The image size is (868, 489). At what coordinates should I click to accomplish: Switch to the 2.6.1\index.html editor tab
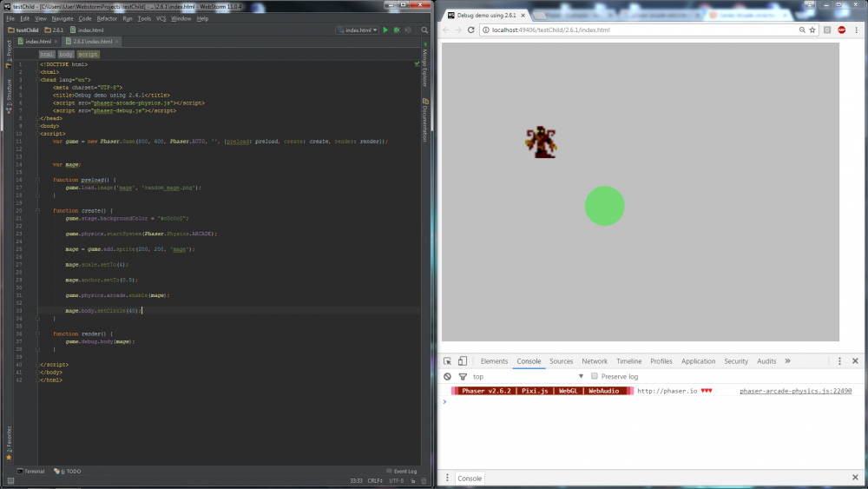click(x=93, y=42)
